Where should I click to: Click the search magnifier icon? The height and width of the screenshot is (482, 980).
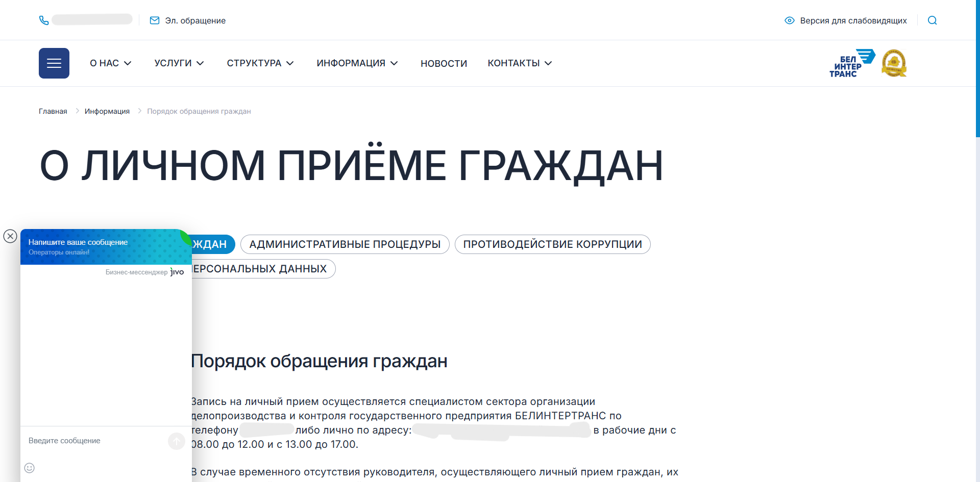click(933, 20)
